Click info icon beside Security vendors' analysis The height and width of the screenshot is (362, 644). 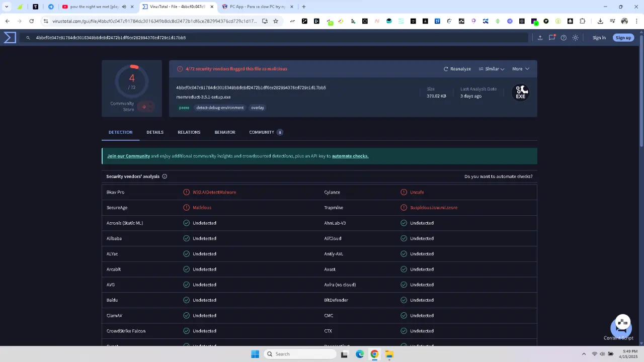pyautogui.click(x=165, y=176)
